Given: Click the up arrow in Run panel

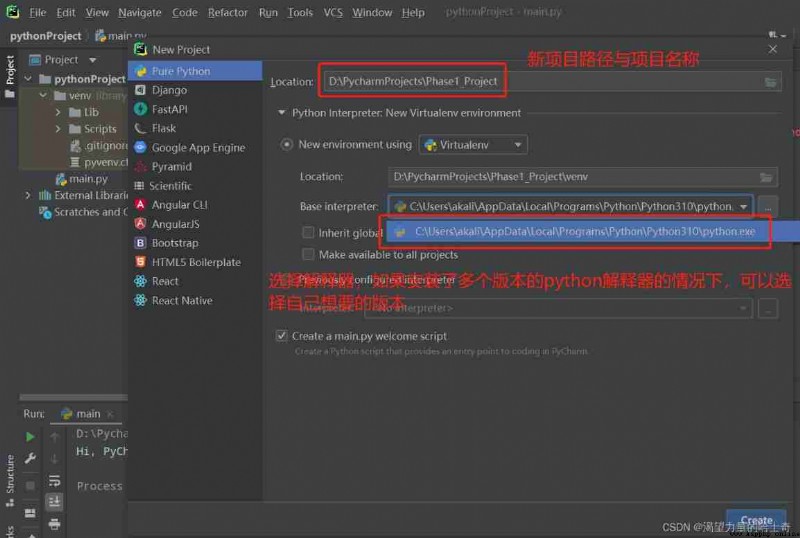Looking at the screenshot, I should click(x=54, y=437).
